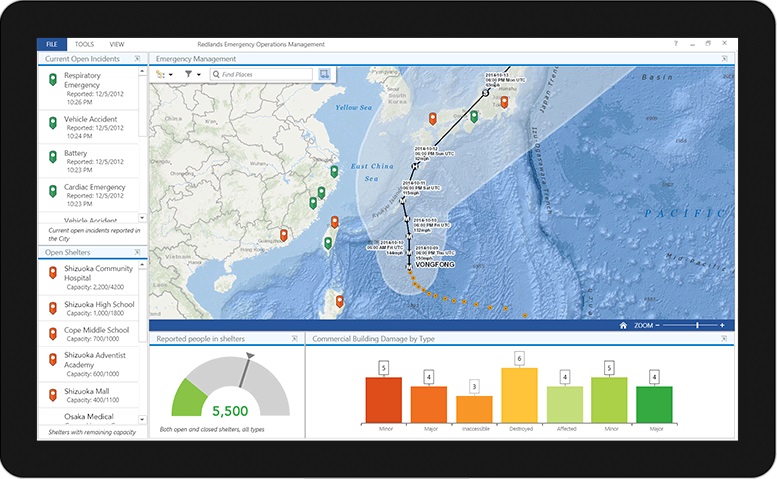Expand the filter dropdown arrow
The height and width of the screenshot is (479, 777).
click(199, 75)
